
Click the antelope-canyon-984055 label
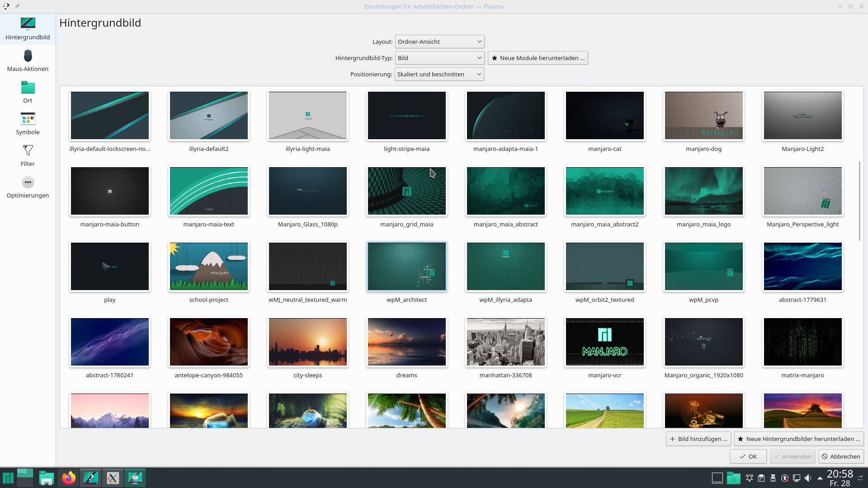click(209, 375)
